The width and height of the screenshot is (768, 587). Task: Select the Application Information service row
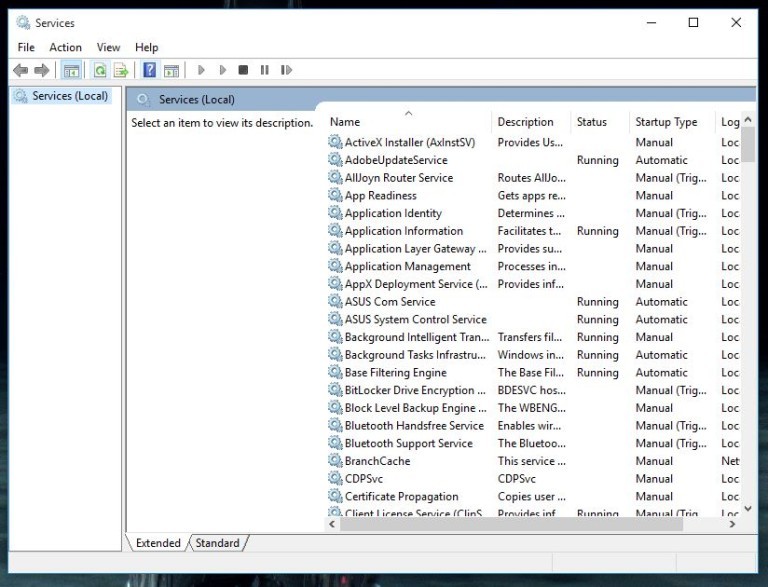tap(533, 231)
